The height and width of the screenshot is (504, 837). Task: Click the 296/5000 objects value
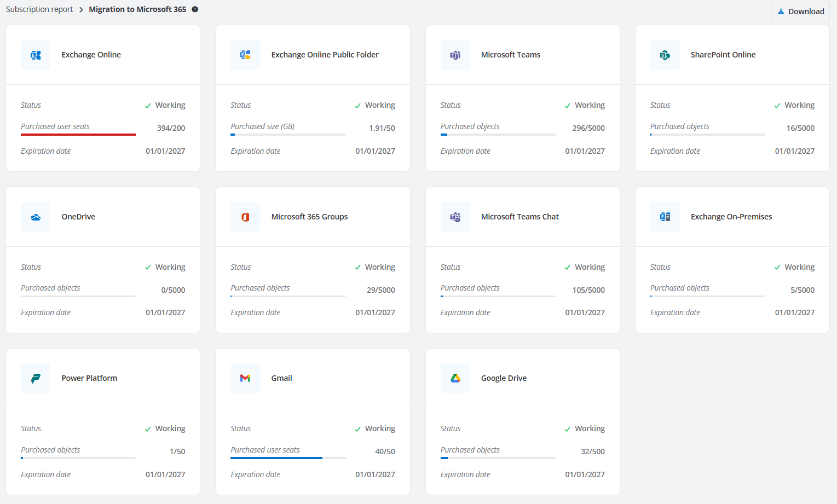588,128
